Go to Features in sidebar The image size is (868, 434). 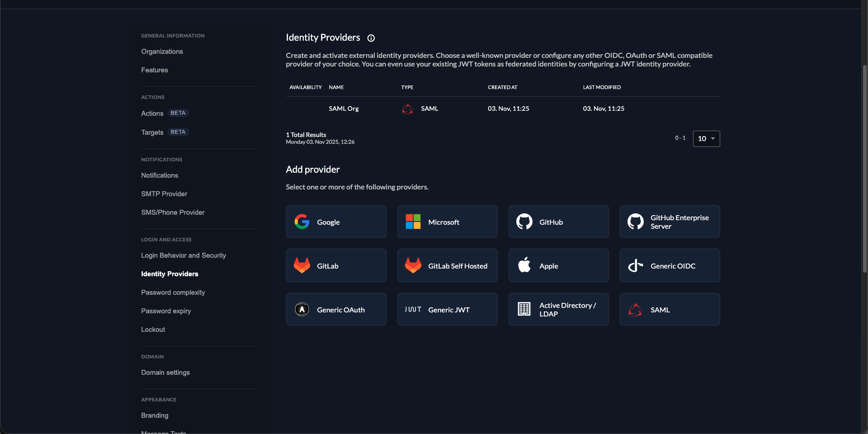[x=155, y=70]
